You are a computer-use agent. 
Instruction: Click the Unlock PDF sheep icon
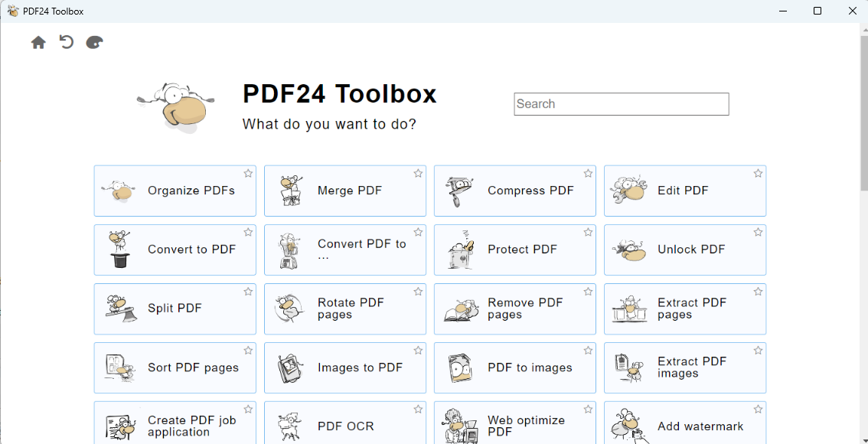coord(629,251)
